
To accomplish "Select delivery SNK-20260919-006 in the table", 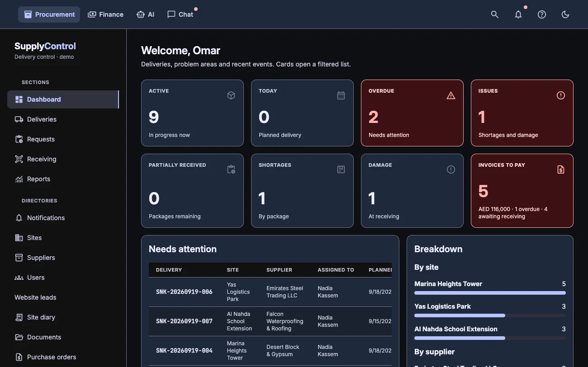I will click(x=184, y=292).
